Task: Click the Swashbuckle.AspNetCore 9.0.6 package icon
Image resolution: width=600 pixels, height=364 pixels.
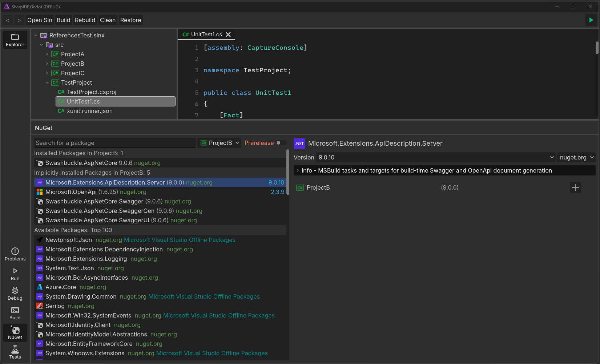Action: (40, 163)
